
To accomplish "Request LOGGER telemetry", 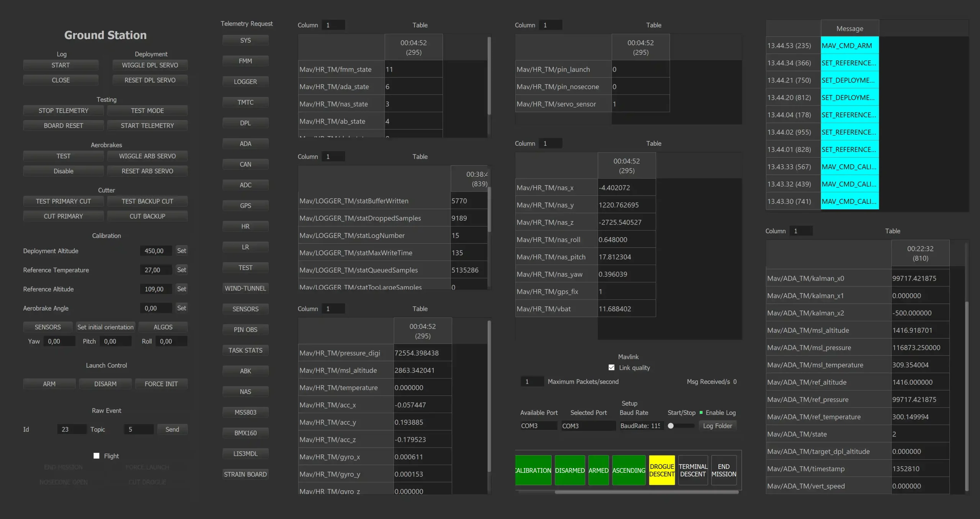I will click(x=245, y=81).
